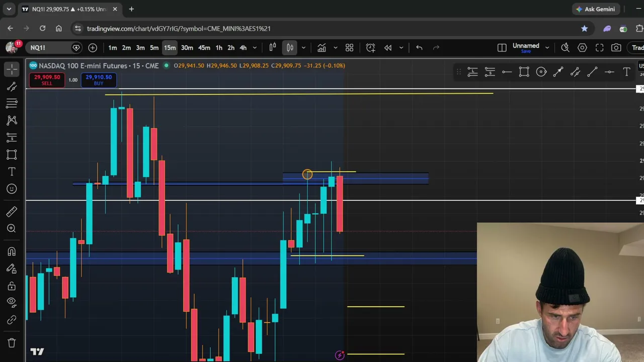Select the short position favorite tool

click(x=490, y=72)
